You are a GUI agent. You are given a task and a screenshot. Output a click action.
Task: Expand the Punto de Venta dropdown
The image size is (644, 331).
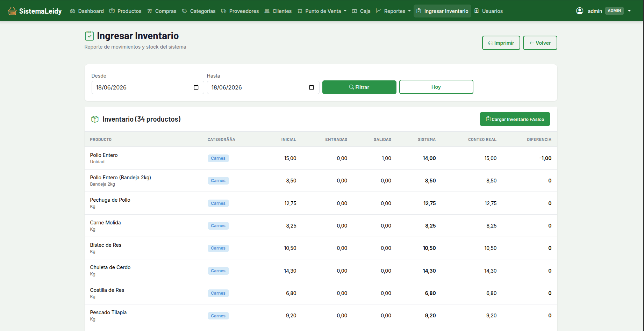click(322, 11)
